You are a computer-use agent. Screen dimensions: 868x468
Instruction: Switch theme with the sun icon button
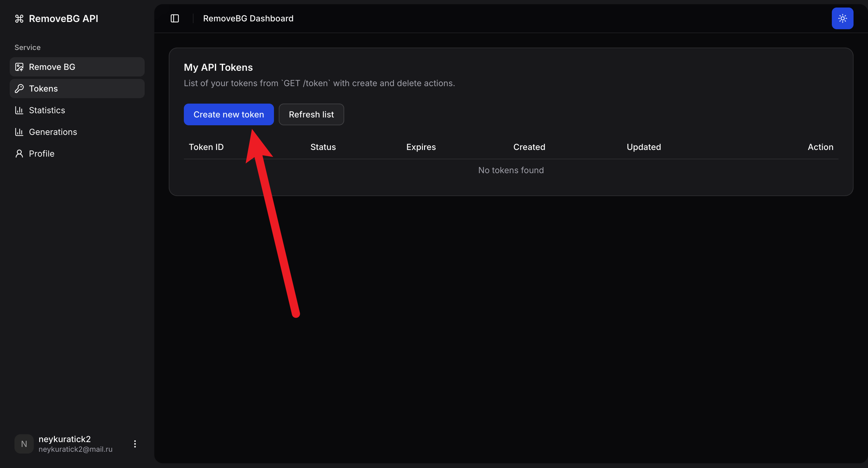point(842,18)
